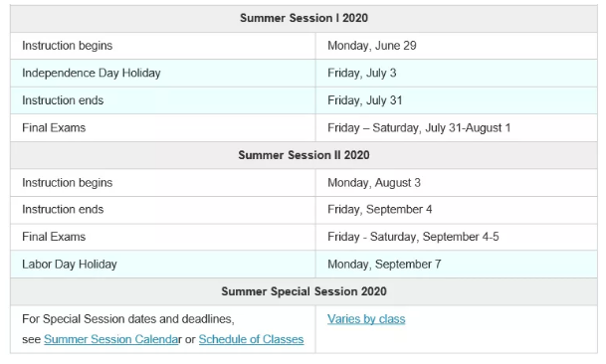Open the Schedule of Classes link
Image resolution: width=606 pixels, height=364 pixels.
(x=251, y=339)
